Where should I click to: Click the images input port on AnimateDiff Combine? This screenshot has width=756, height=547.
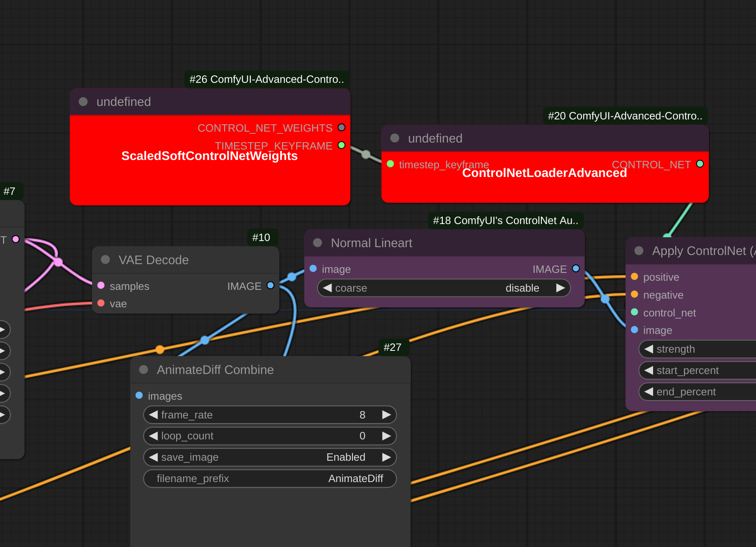pyautogui.click(x=139, y=395)
